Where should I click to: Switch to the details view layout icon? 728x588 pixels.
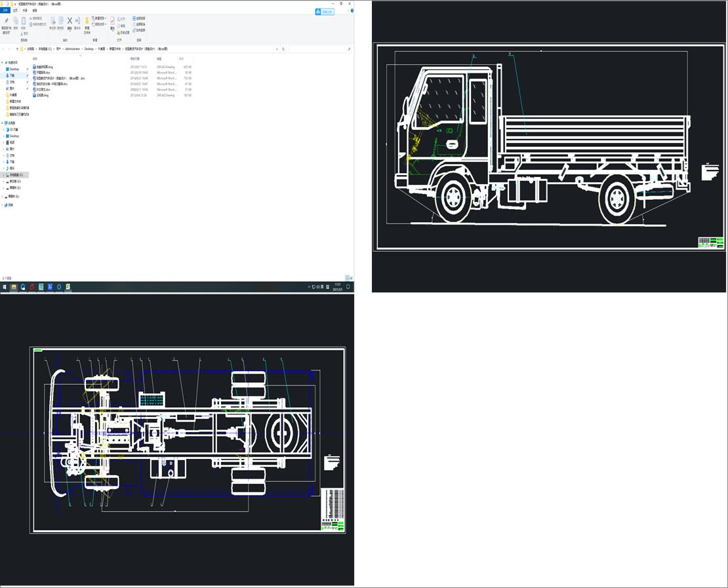pyautogui.click(x=348, y=278)
